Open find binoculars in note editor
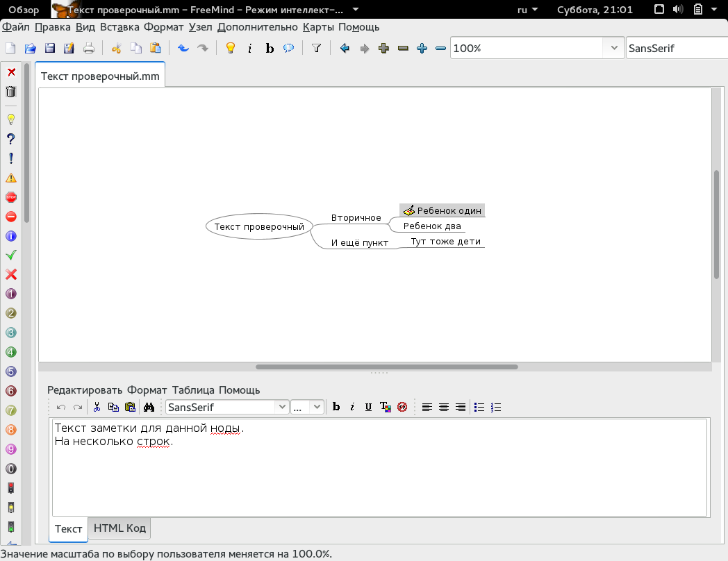This screenshot has width=728, height=561. (x=149, y=407)
